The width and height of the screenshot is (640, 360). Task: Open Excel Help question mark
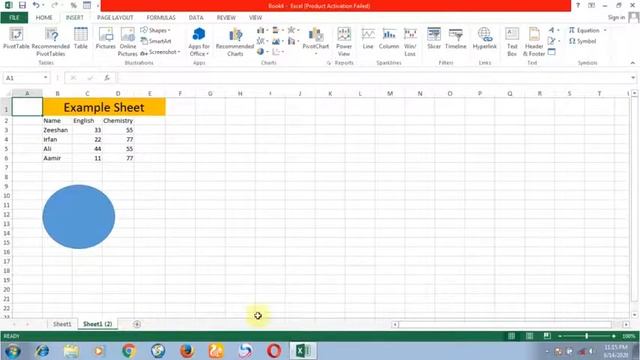pos(578,5)
